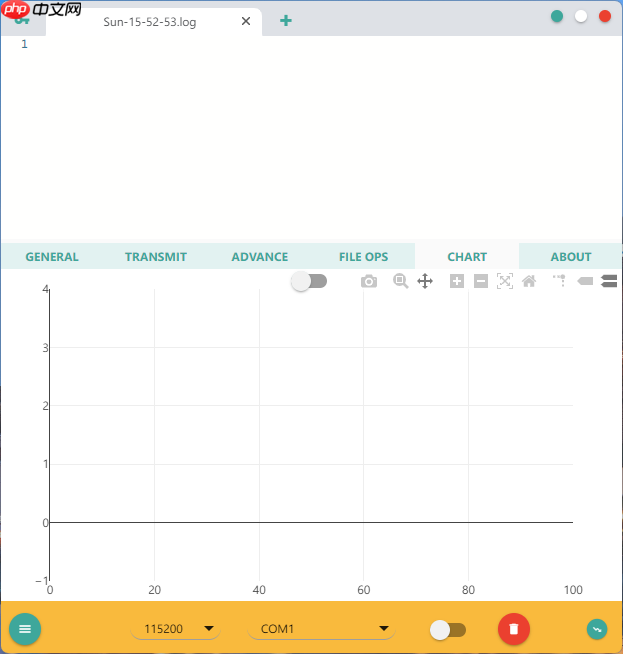Click the zoom in plus icon on chart

click(x=457, y=282)
